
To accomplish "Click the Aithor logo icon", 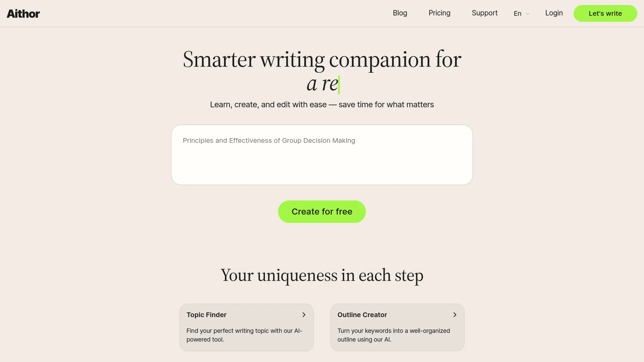I will point(23,13).
